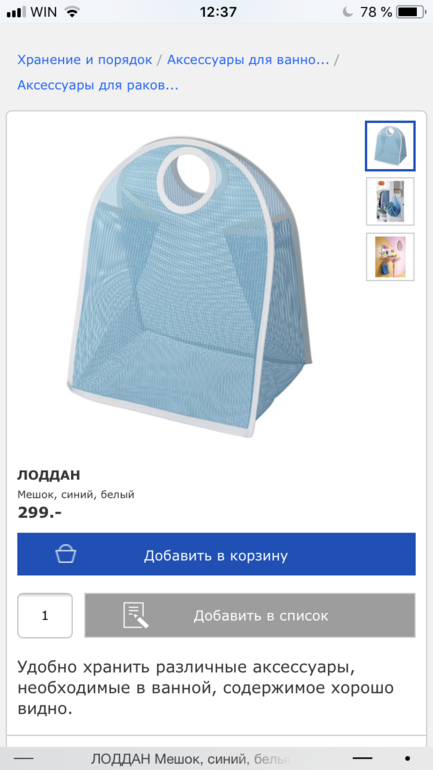Tap the large ЛОДДАН mesh bag product image

click(x=190, y=287)
